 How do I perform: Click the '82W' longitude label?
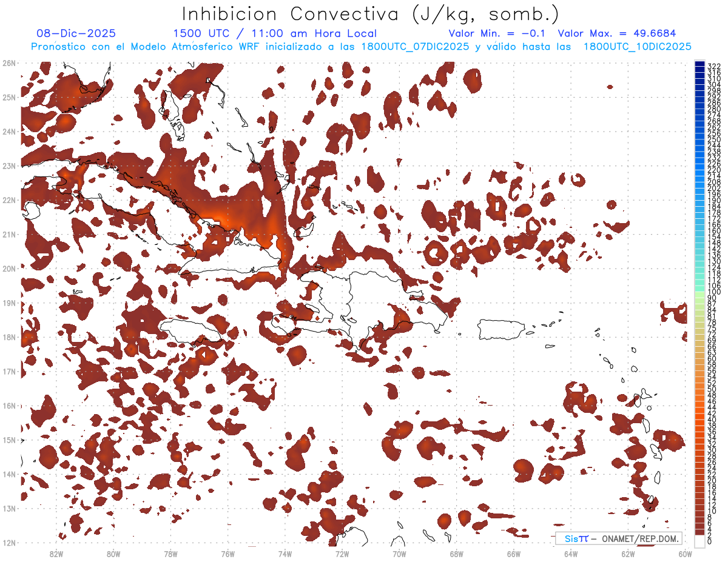(x=56, y=554)
